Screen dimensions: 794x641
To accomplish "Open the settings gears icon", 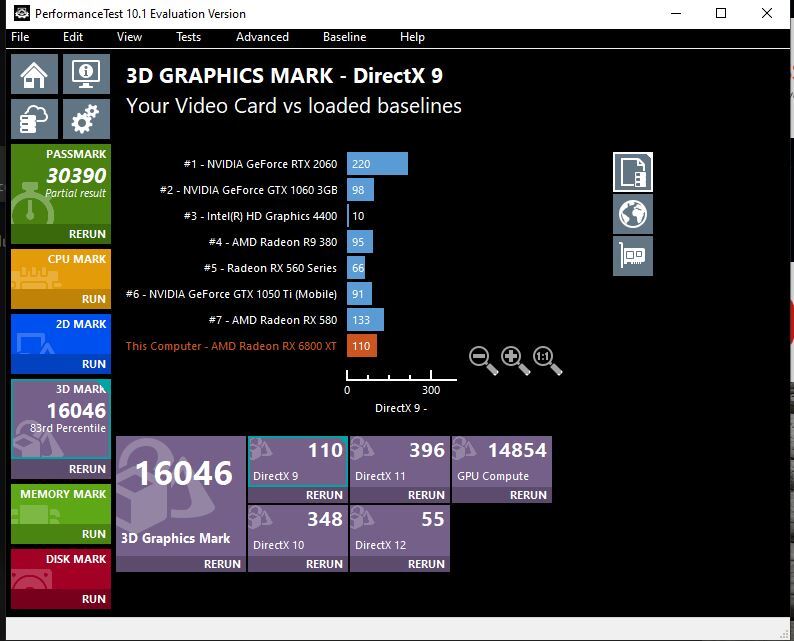I will pos(86,119).
